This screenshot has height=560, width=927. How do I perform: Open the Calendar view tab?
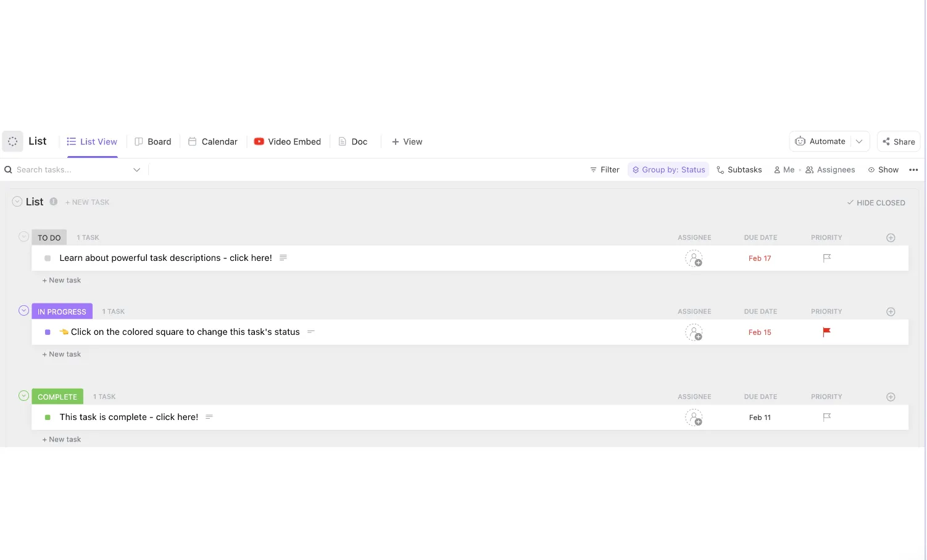(x=213, y=142)
